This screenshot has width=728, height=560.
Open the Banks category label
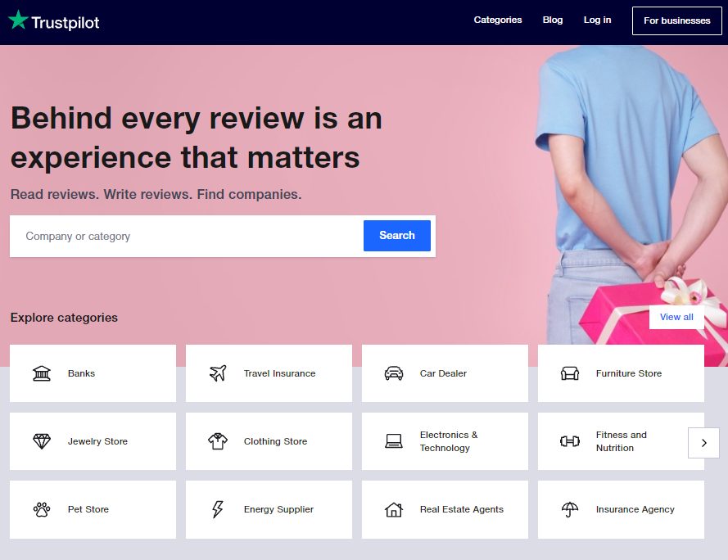[81, 373]
